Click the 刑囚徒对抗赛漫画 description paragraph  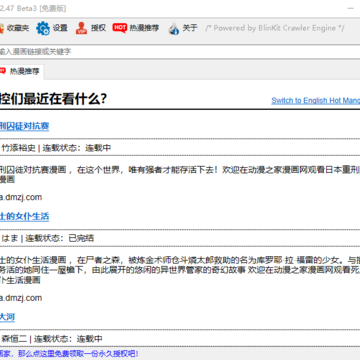180,175
